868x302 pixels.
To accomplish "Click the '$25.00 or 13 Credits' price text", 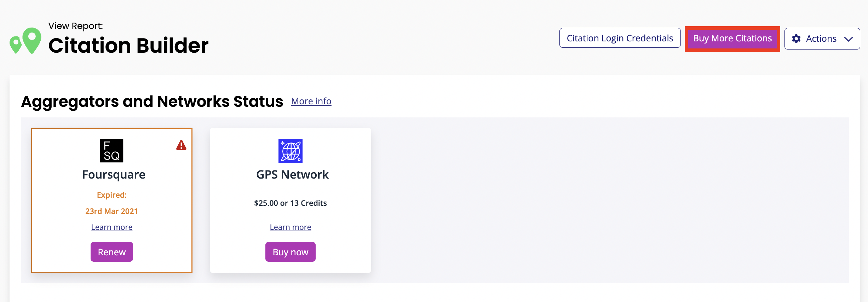I will coord(291,203).
